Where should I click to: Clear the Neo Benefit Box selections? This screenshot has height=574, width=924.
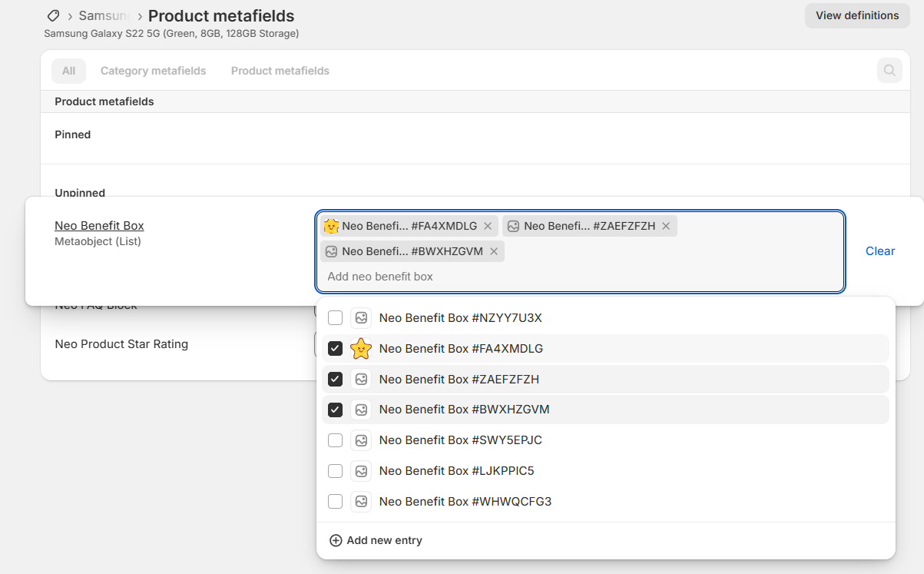(x=880, y=251)
